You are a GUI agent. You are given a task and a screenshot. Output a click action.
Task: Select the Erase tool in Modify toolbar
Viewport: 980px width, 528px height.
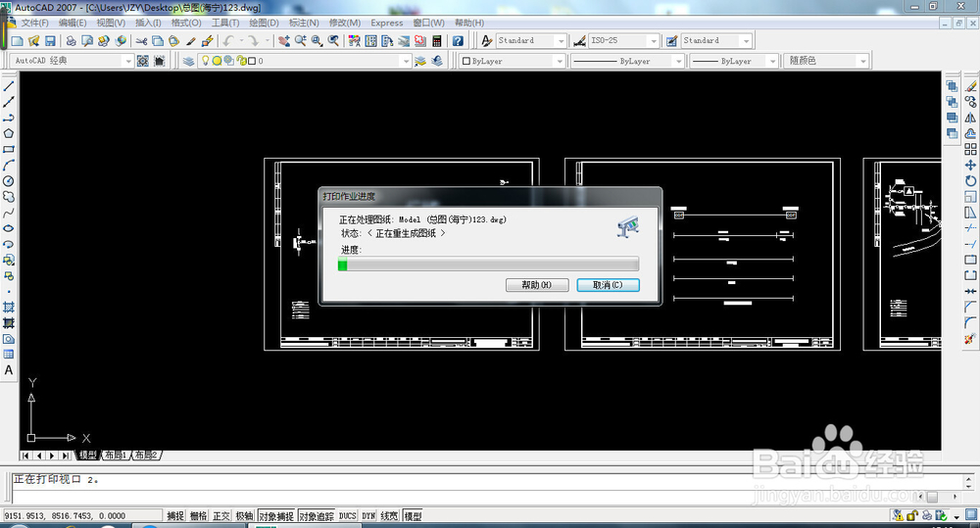[x=970, y=86]
